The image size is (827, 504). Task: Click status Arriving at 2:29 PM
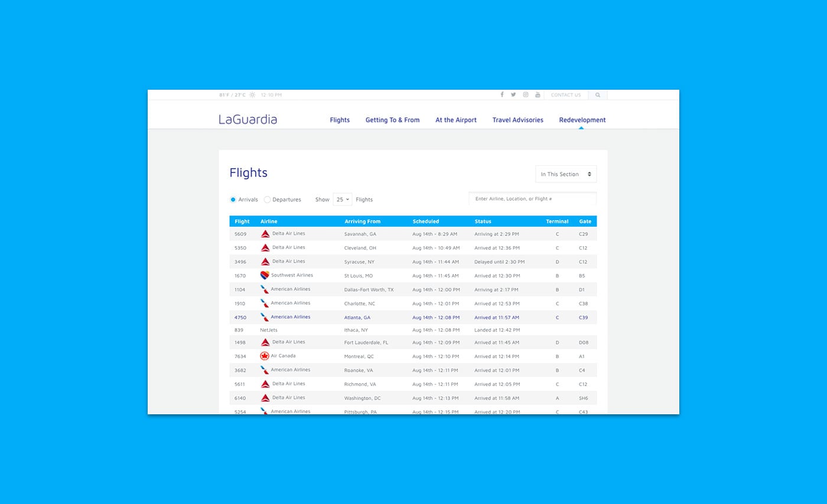click(497, 234)
